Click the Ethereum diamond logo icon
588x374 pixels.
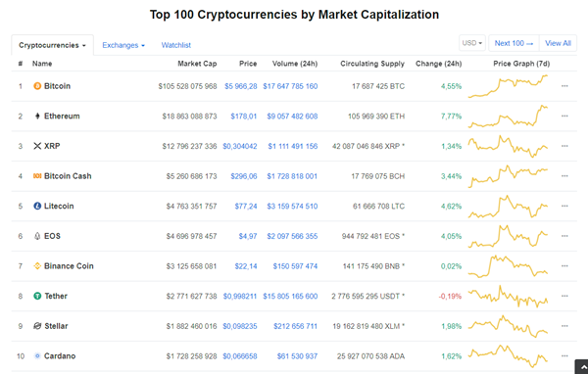37,117
